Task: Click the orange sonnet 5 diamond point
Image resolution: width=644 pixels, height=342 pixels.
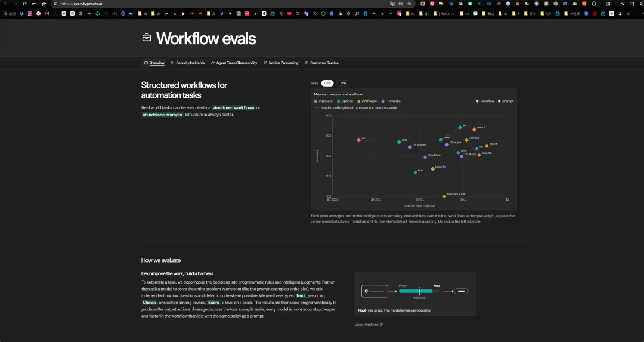Action: [466, 140]
